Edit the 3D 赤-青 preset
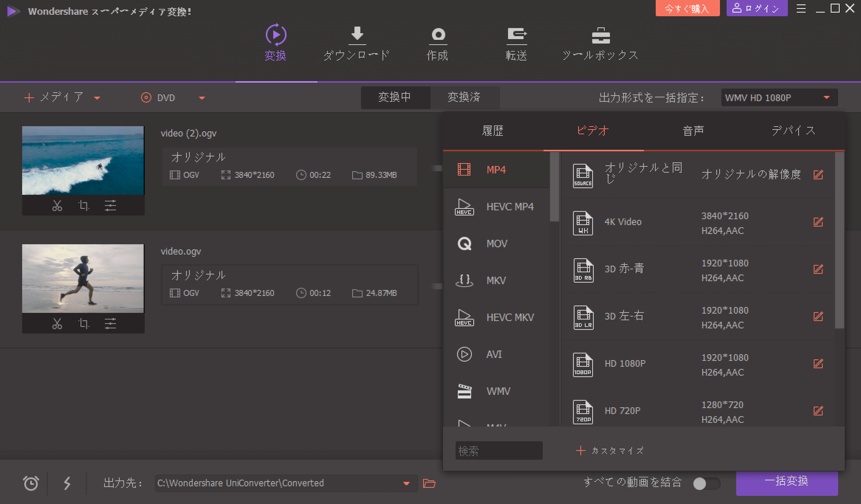Viewport: 861px width, 504px height. [x=818, y=269]
